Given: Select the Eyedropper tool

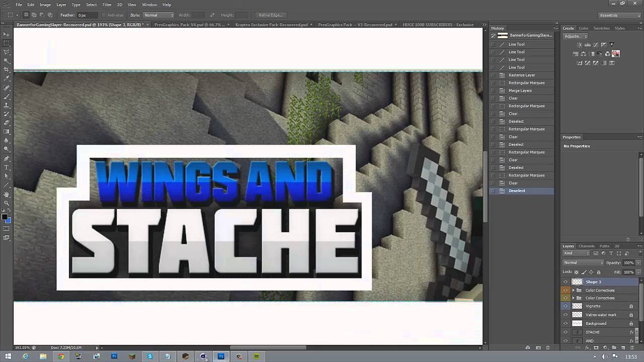Looking at the screenshot, I should click(7, 78).
